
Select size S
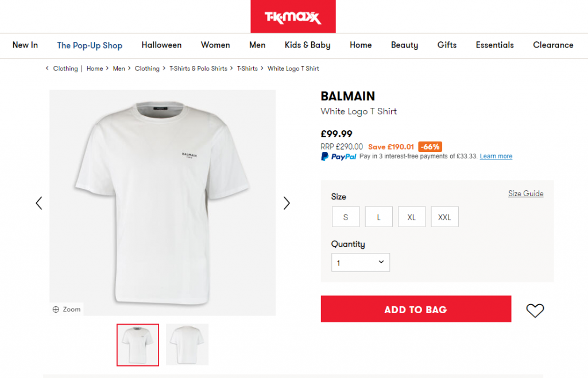pyautogui.click(x=346, y=217)
